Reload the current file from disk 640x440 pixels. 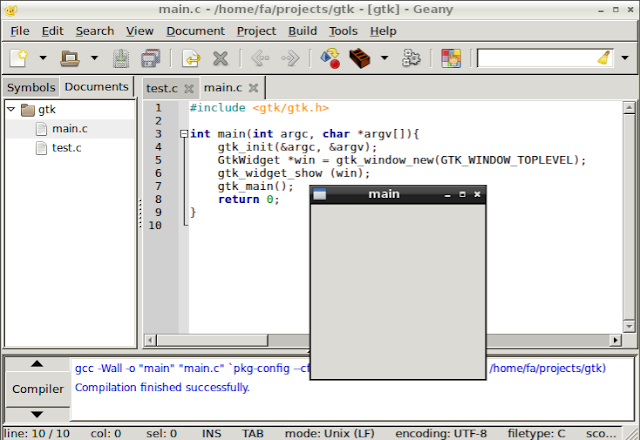(x=191, y=58)
